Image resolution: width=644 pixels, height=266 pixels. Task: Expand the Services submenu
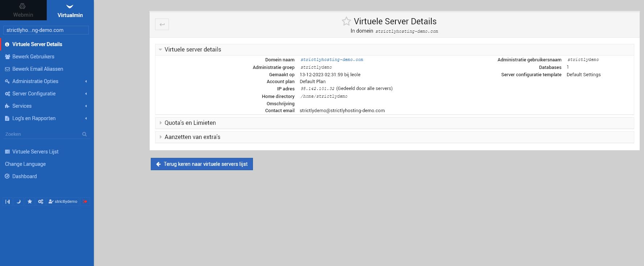[47, 106]
